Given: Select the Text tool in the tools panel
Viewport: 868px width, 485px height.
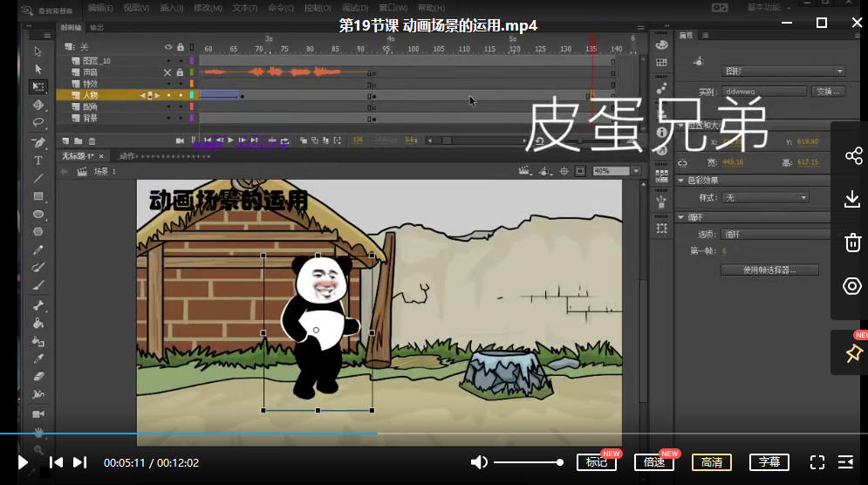Looking at the screenshot, I should pyautogui.click(x=38, y=161).
